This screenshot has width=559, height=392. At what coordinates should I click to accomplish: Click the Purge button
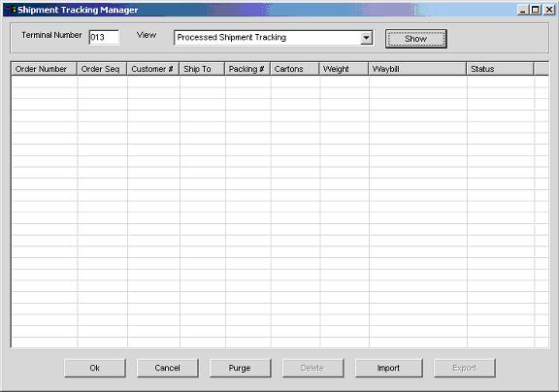(240, 368)
